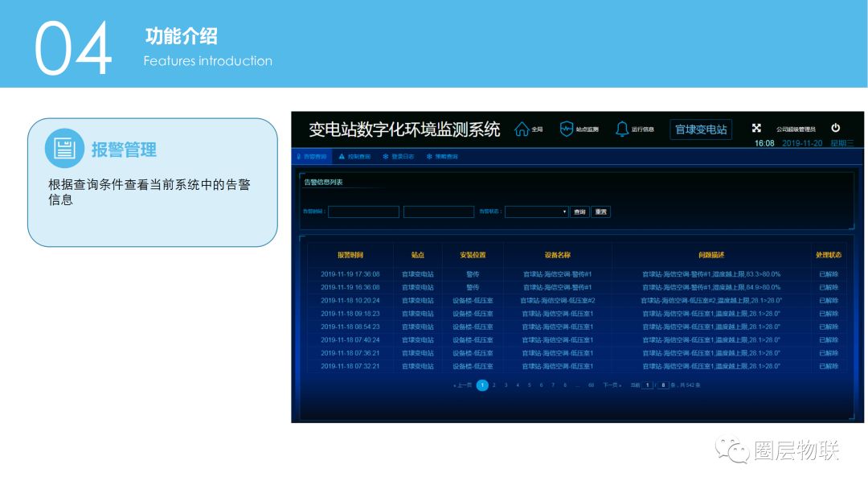Image resolution: width=868 pixels, height=489 pixels.
Task: Click the rows-per-page box showing 8
Action: [x=663, y=385]
